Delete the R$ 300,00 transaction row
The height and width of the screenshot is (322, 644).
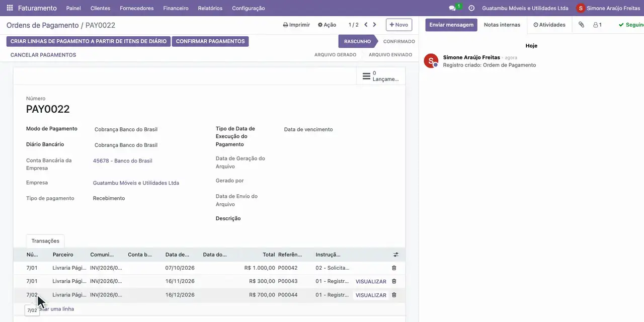point(394,281)
